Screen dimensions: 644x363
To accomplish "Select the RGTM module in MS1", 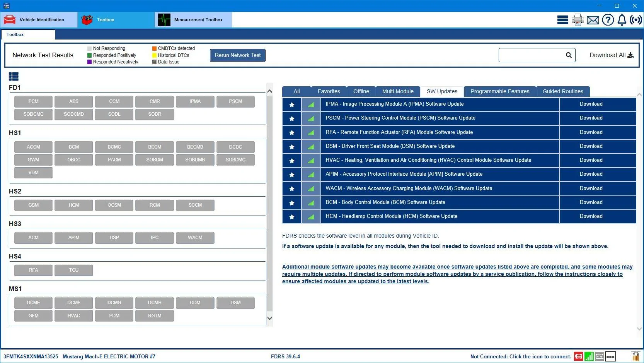I will 155,316.
